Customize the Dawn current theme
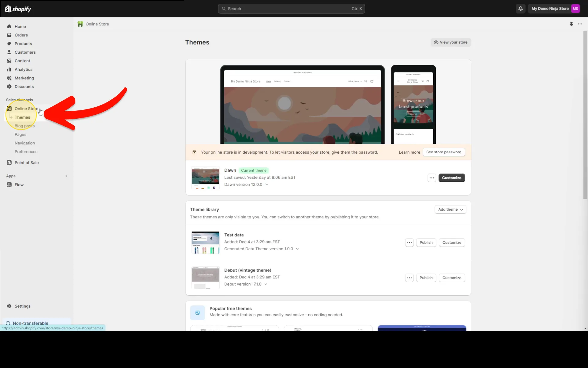Image resolution: width=588 pixels, height=368 pixels. [451, 178]
